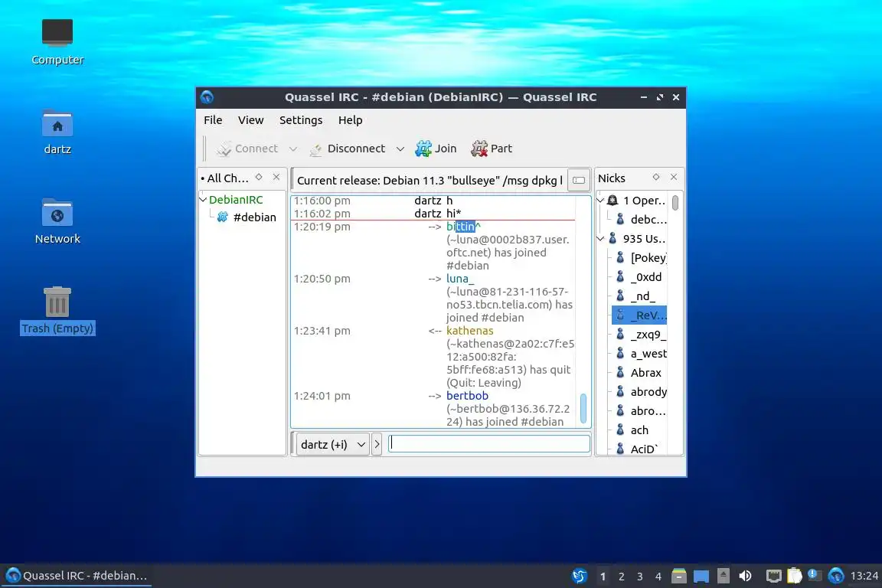Click the channel topic text field
The width and height of the screenshot is (882, 588).
(430, 181)
